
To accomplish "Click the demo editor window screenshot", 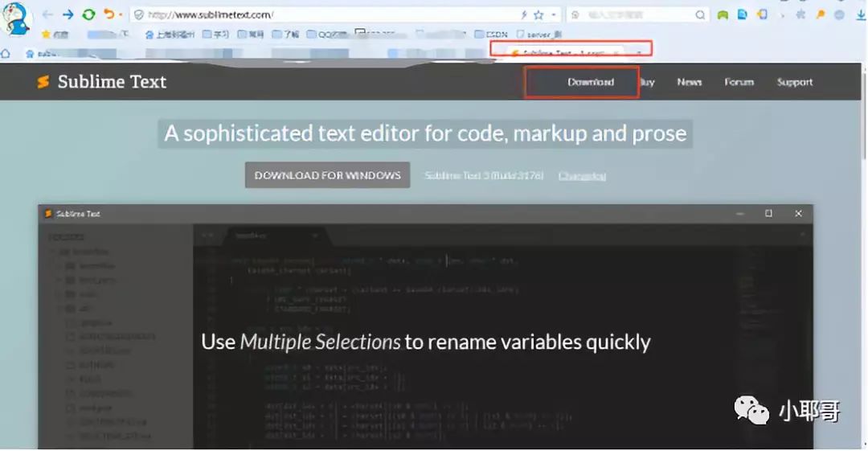I will click(425, 327).
